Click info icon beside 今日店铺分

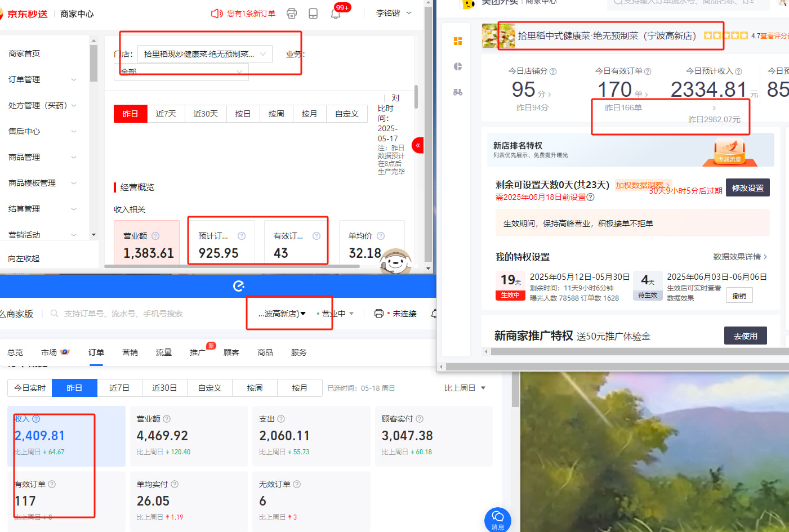(553, 71)
